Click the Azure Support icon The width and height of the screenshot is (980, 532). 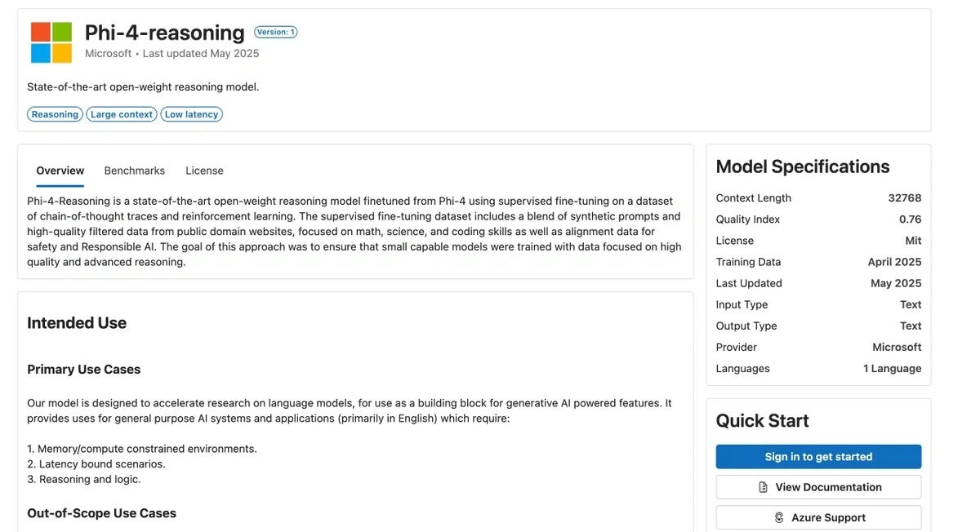779,517
